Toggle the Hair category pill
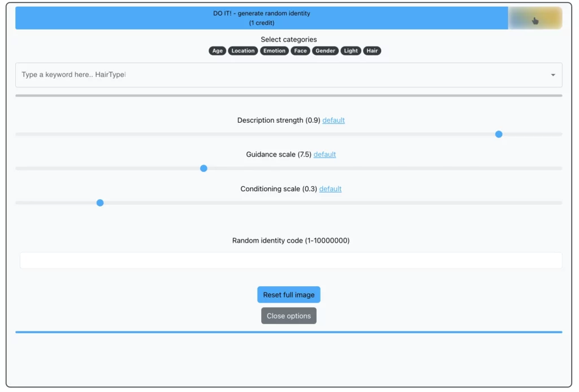This screenshot has height=392, width=579. coord(372,50)
